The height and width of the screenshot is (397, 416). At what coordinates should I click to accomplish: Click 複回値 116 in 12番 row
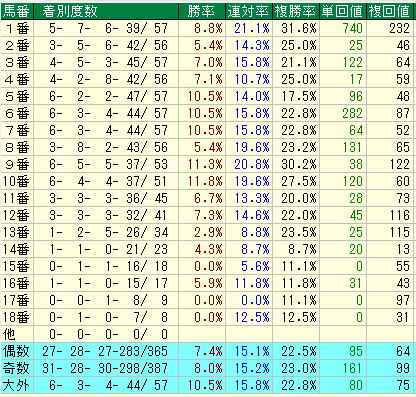pyautogui.click(x=399, y=216)
